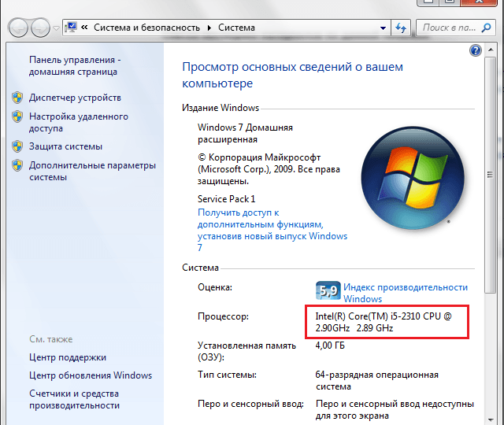This screenshot has height=425, width=504.
Task: Expand the arrow after 'Система и безопасность'
Action: [209, 28]
